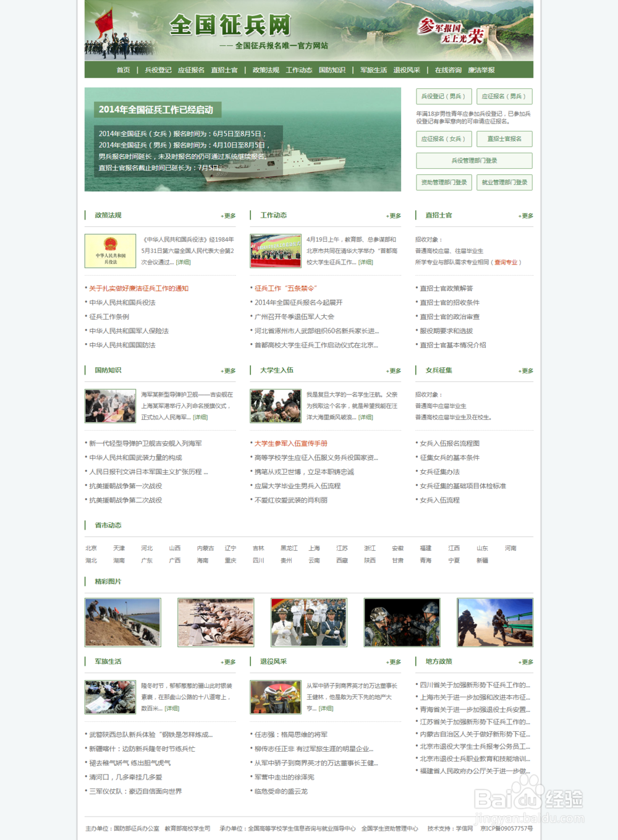Select 河南 in 省市动态
Viewport: 618px width, 840px height.
point(510,548)
